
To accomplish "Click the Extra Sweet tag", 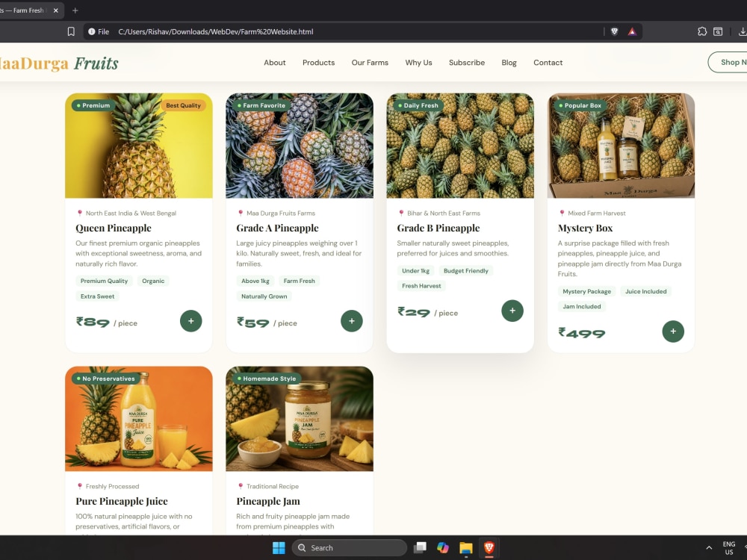I will pos(97,296).
